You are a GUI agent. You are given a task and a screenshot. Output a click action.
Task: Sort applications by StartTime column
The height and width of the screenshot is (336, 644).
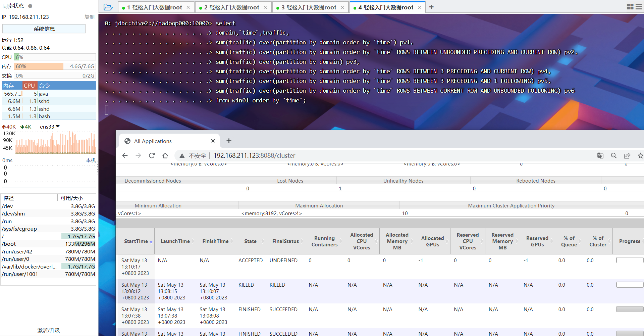click(x=136, y=241)
